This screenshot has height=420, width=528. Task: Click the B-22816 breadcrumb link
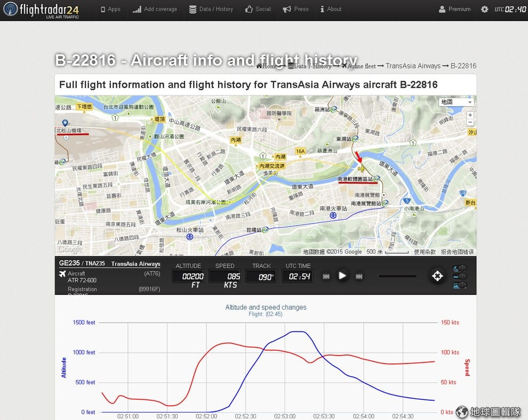(463, 66)
